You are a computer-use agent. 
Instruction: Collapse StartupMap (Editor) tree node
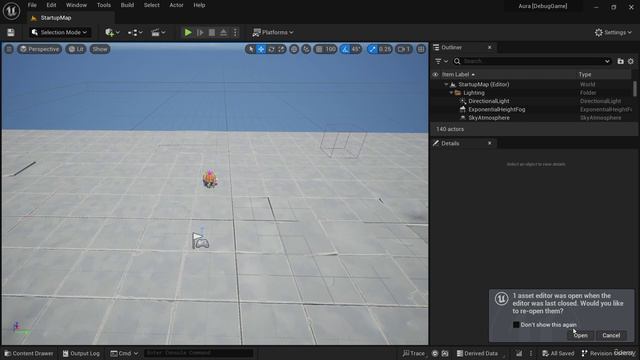pyautogui.click(x=446, y=84)
